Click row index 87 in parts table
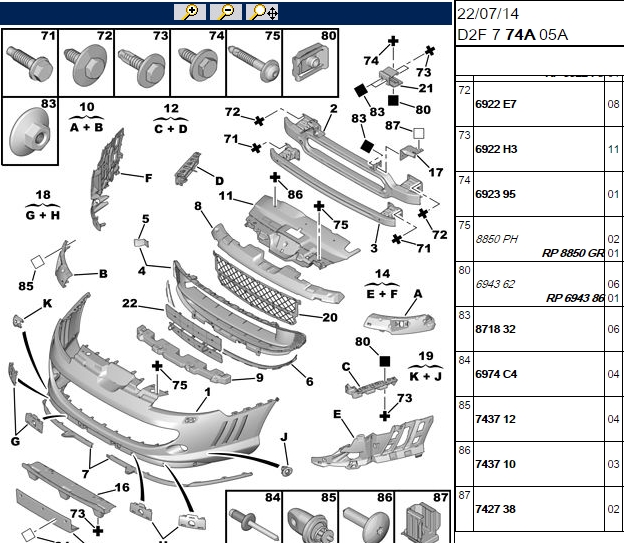This screenshot has width=624, height=543. (x=464, y=495)
